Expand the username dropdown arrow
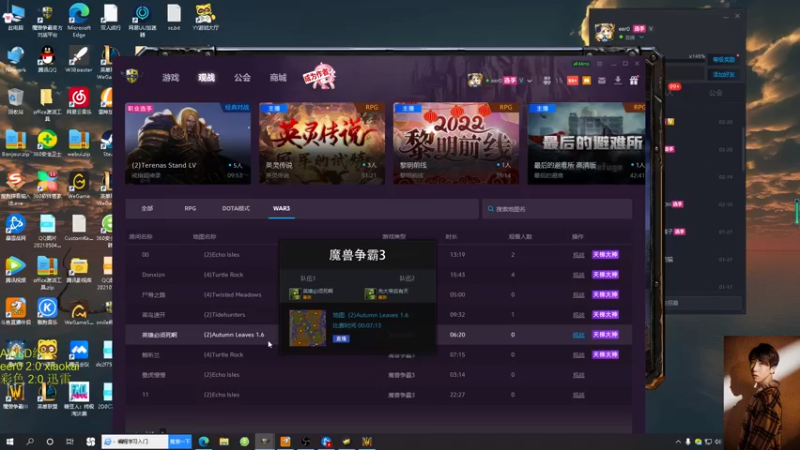This screenshot has height=450, width=800. point(530,81)
